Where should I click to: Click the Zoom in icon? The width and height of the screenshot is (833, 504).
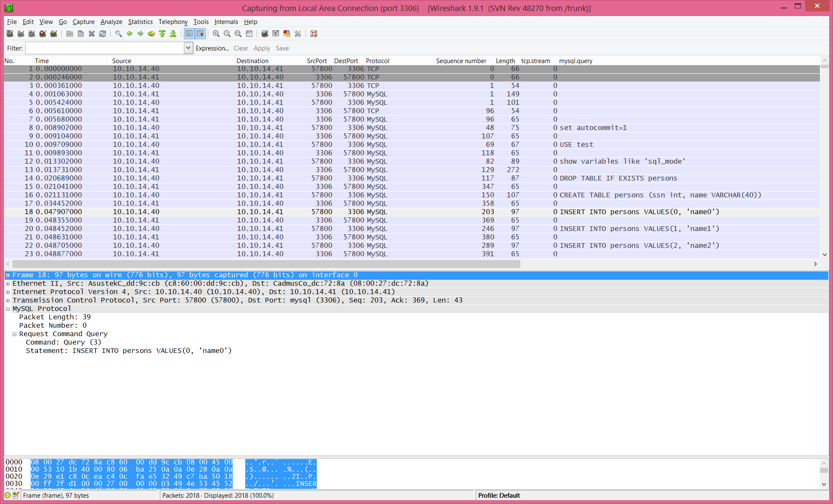[216, 34]
